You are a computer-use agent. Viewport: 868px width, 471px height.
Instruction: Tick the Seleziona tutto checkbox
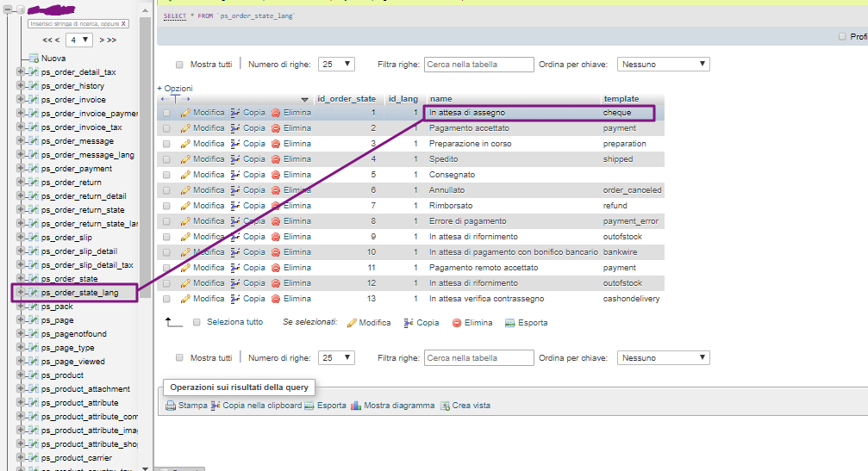coord(197,322)
